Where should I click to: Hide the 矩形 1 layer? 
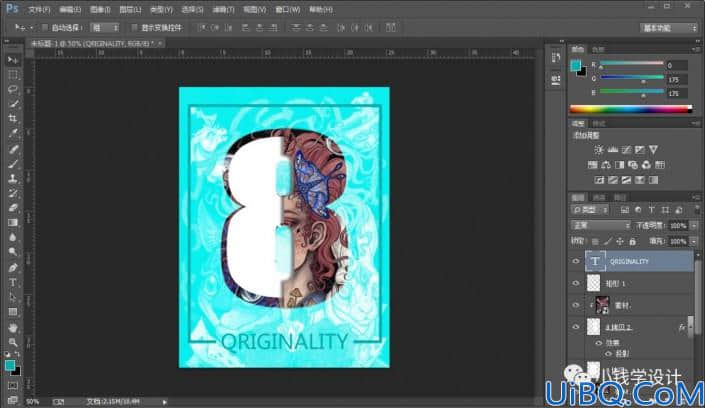(x=576, y=283)
